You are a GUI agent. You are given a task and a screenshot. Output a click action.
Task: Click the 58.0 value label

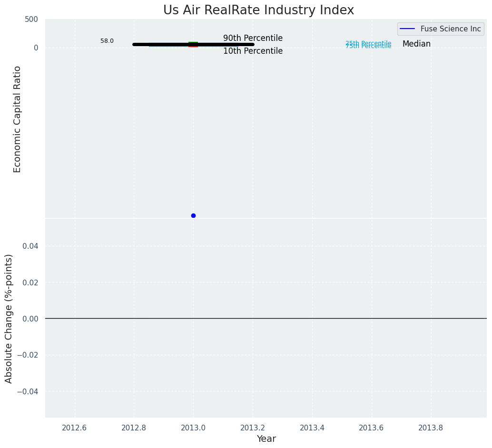click(107, 41)
